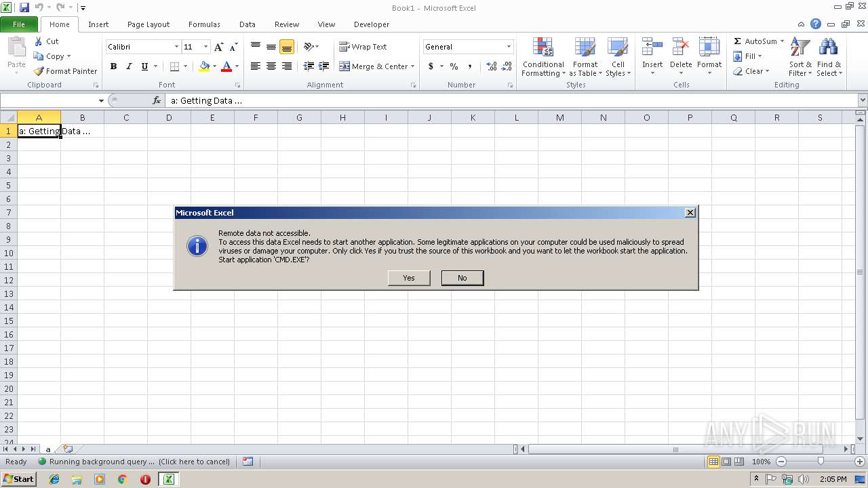The width and height of the screenshot is (868, 488).
Task: Save workbook from Quick Access Toolbar
Action: pos(24,7)
